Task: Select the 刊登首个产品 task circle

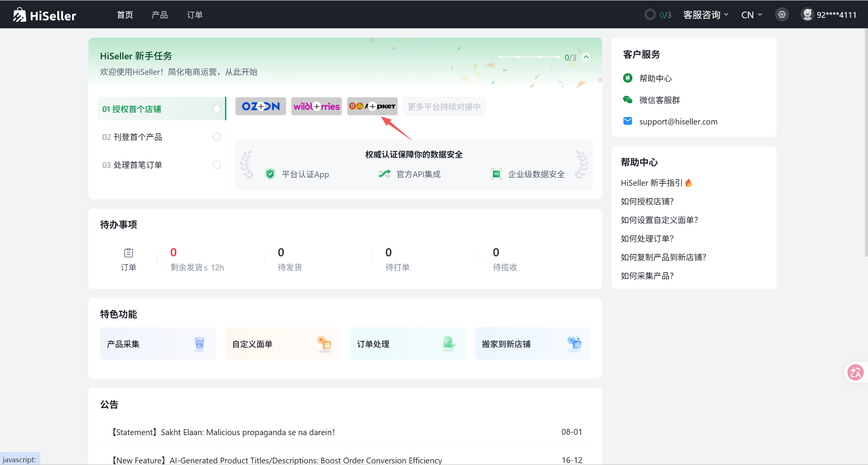Action: pos(217,137)
